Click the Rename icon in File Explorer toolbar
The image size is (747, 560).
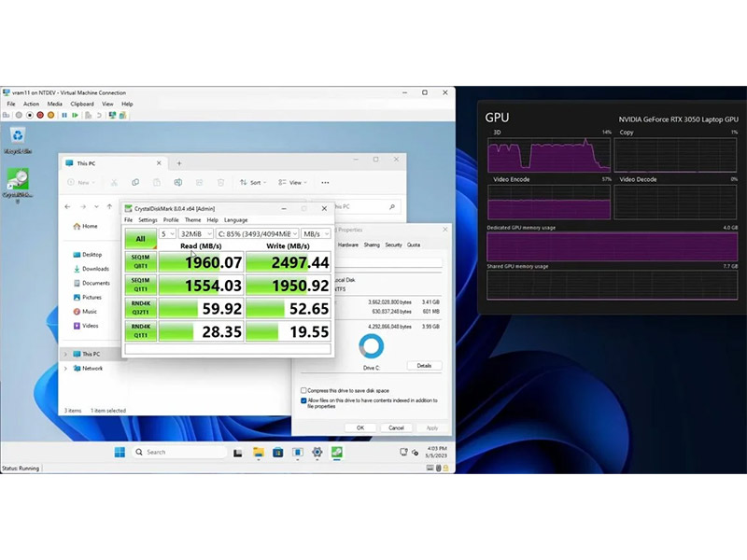(x=178, y=182)
